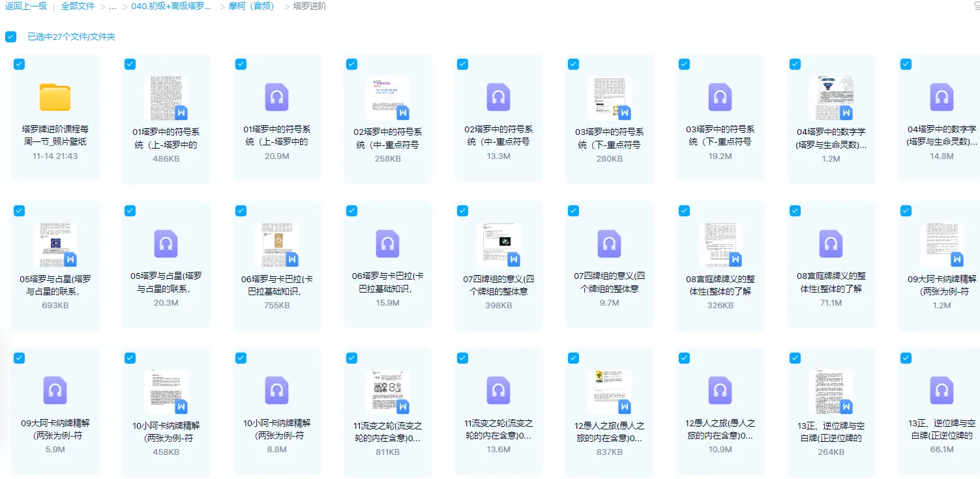Open Word thumbnail of 06 document (755KB)
Viewport: 980px width, 479px height.
coord(277,245)
